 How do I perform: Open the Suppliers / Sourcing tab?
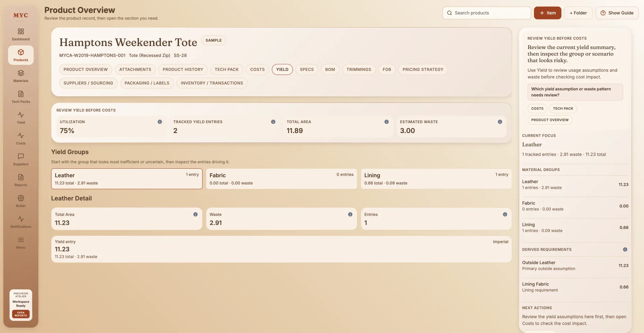(88, 83)
